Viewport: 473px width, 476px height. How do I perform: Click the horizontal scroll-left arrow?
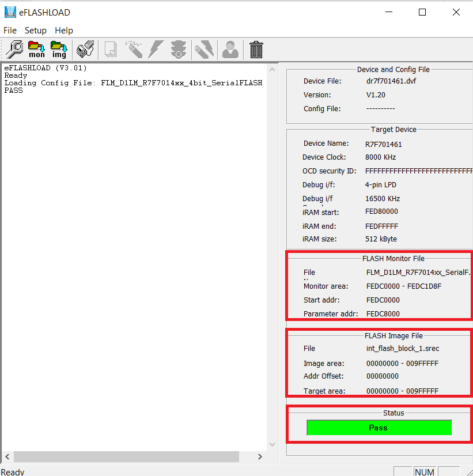pos(7,456)
